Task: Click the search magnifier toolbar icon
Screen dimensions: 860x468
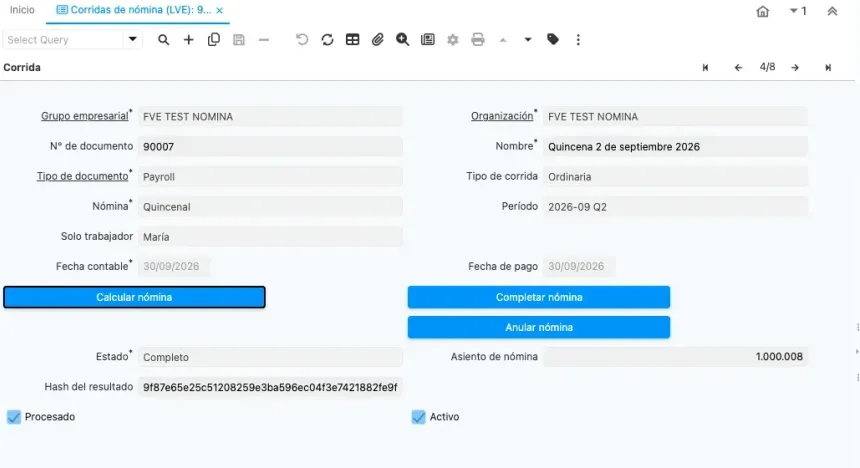Action: 163,40
